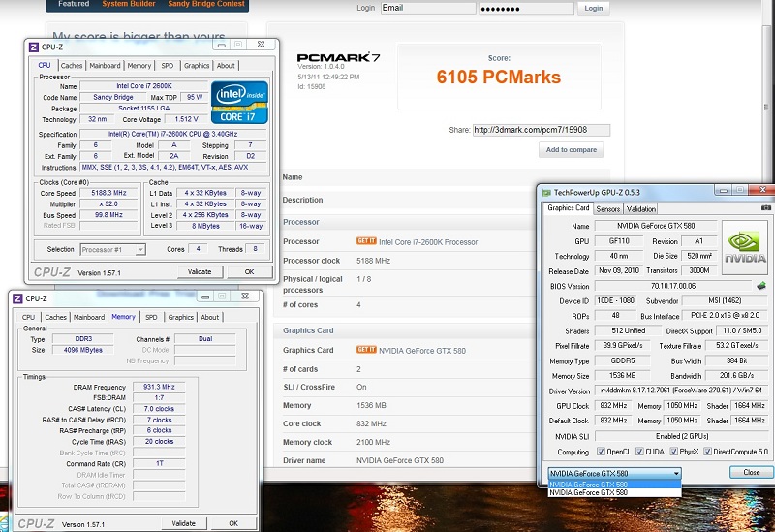Select the first NVIDIA GeForce GTX 580 list entry
775x532 pixels.
click(x=614, y=485)
